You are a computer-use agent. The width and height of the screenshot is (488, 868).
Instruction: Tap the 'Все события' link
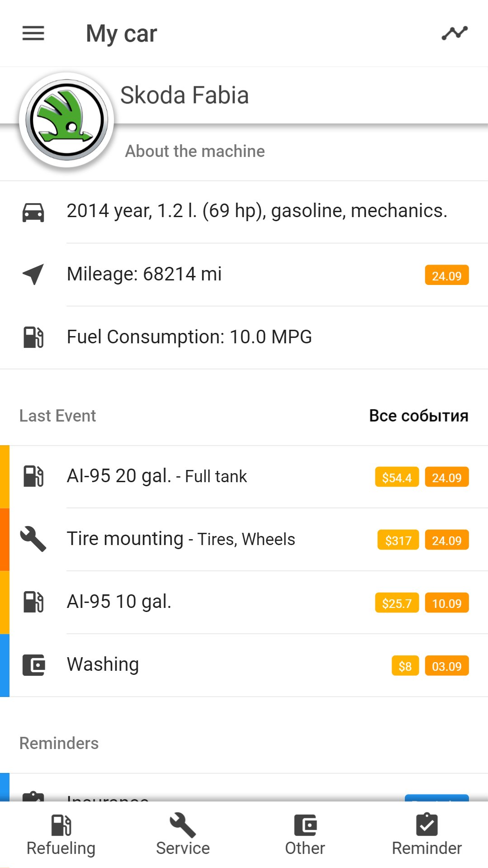[x=418, y=416]
